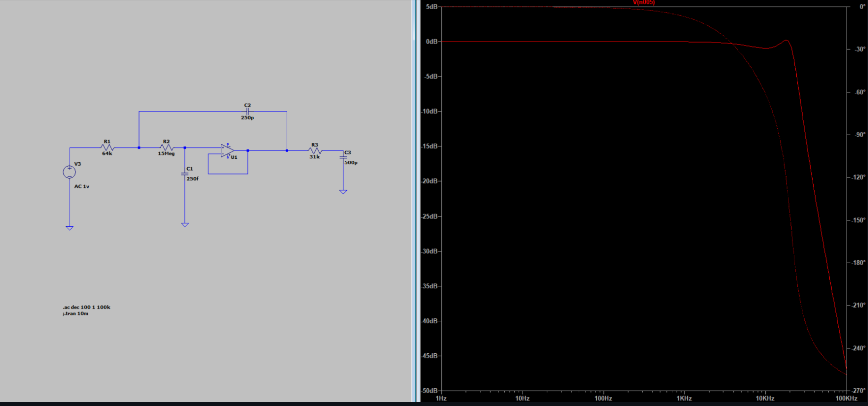This screenshot has width=868, height=406.
Task: Click the 500p value of C3
Action: pyautogui.click(x=351, y=163)
